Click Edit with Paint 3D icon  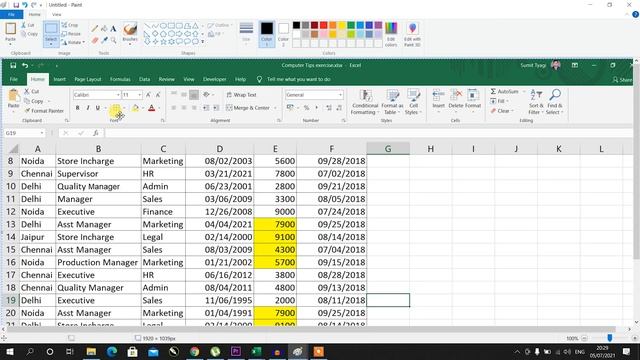point(412,34)
